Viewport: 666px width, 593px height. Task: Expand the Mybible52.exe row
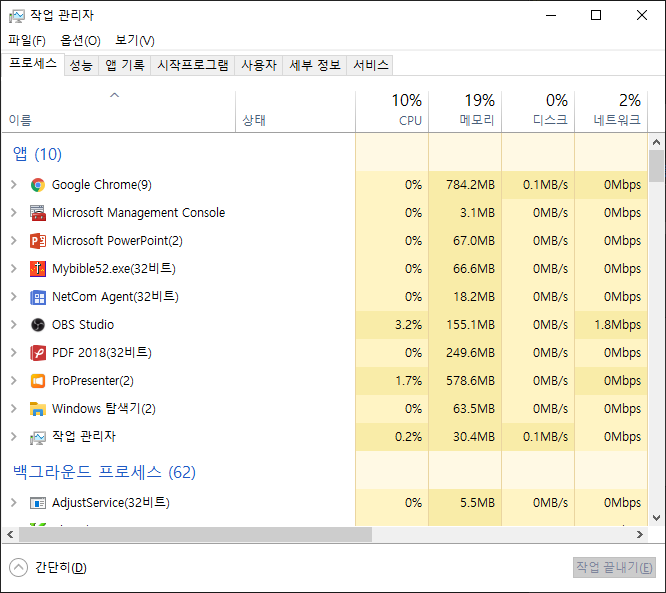(x=14, y=268)
